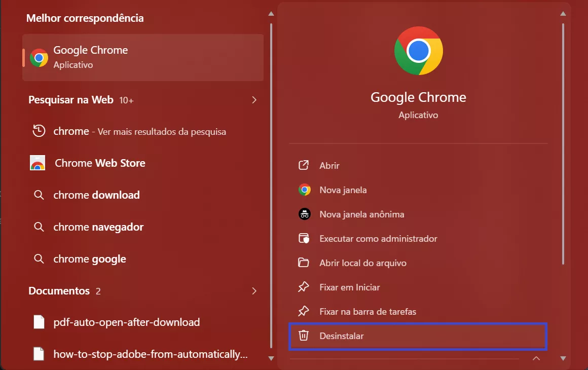Image resolution: width=588 pixels, height=370 pixels.
Task: Click the history icon next to chrome suggestion
Action: [x=39, y=131]
